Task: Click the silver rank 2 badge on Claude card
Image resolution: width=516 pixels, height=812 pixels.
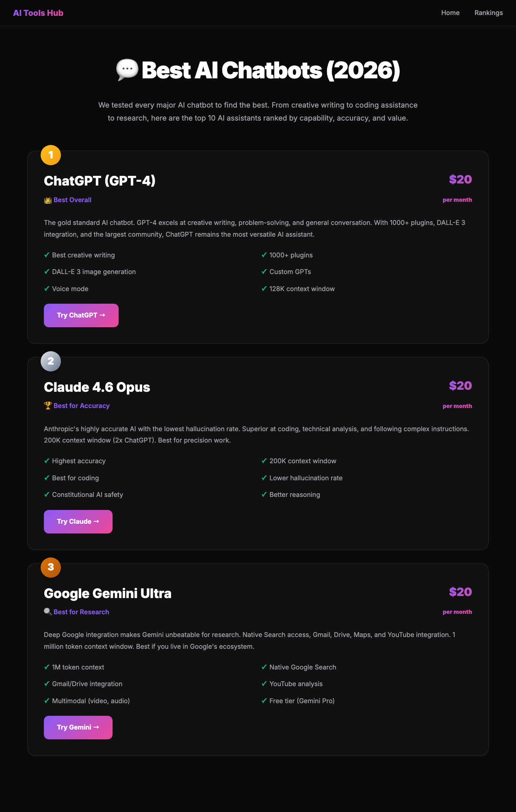Action: click(x=50, y=361)
